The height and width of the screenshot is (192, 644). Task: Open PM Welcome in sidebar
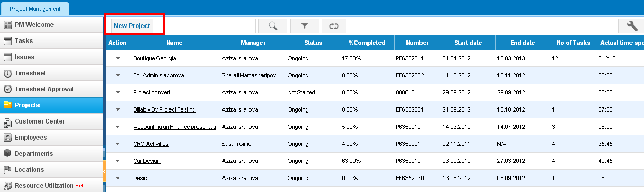click(x=52, y=25)
